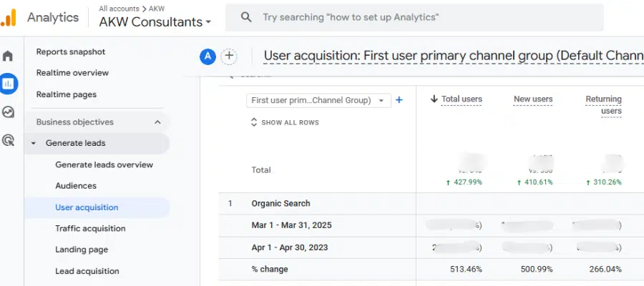Image resolution: width=644 pixels, height=286 pixels.
Task: Open the Explore icon in sidebar
Action: 9,112
